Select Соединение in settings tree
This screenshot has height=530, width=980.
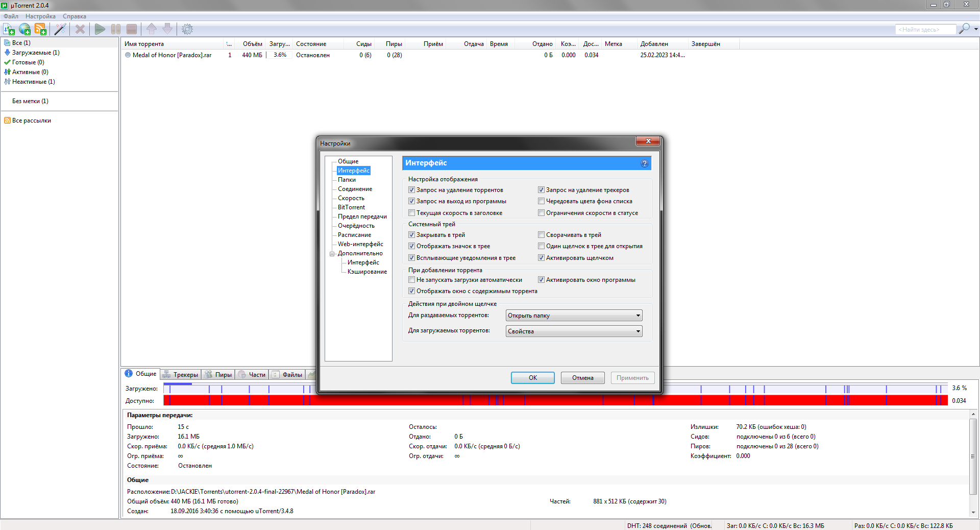click(x=355, y=189)
